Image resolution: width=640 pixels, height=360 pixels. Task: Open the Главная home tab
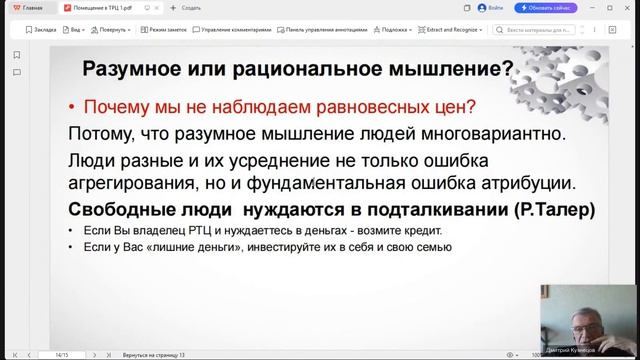click(28, 8)
